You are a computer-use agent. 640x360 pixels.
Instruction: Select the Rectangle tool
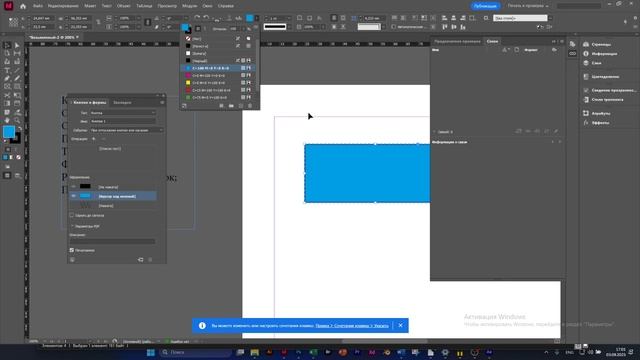pyautogui.click(x=17, y=87)
